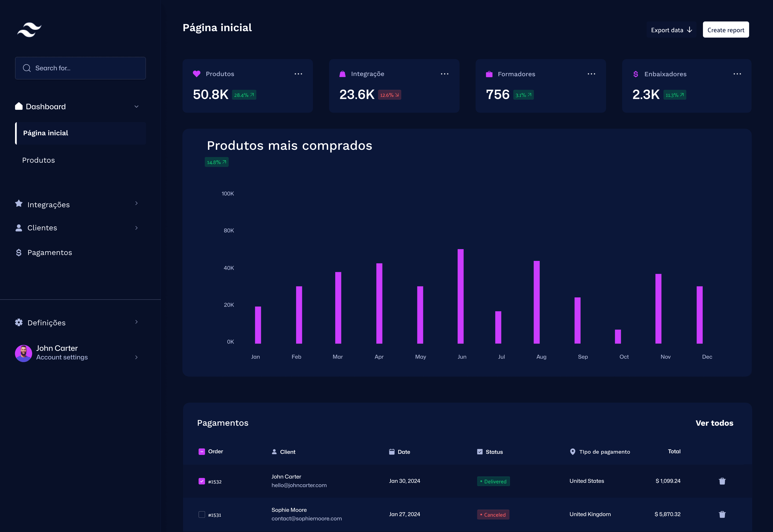Toggle the select-all Order header checkbox

tap(202, 452)
